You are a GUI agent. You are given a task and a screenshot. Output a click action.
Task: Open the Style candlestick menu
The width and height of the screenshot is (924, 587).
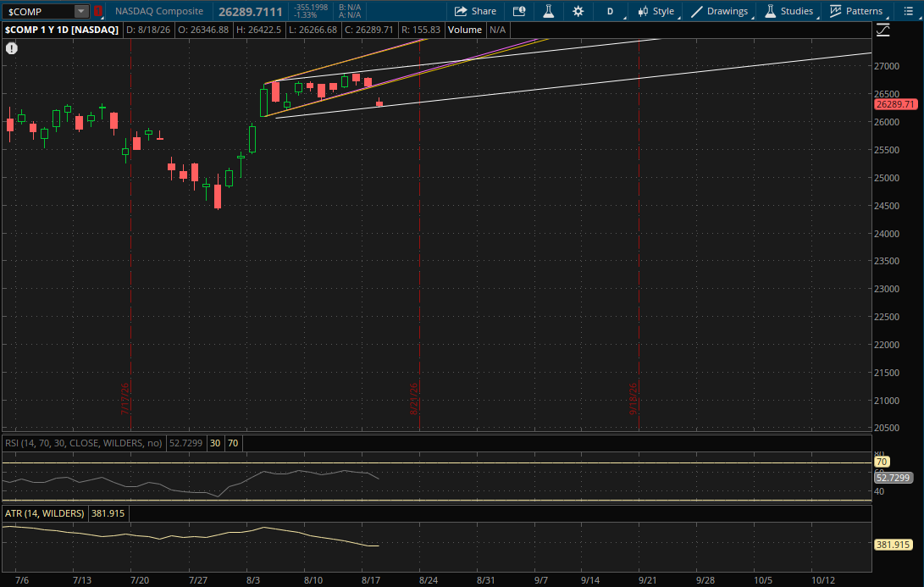pyautogui.click(x=657, y=11)
